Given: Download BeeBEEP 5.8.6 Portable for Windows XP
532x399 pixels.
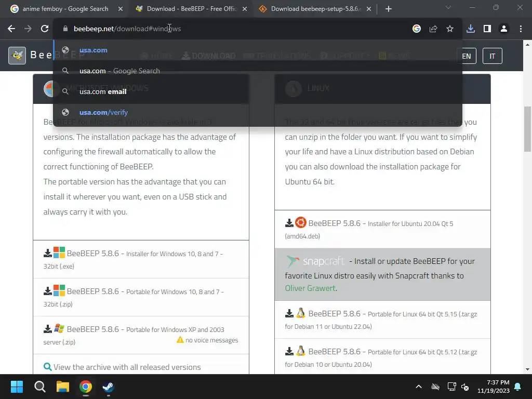Looking at the screenshot, I should tap(141, 336).
